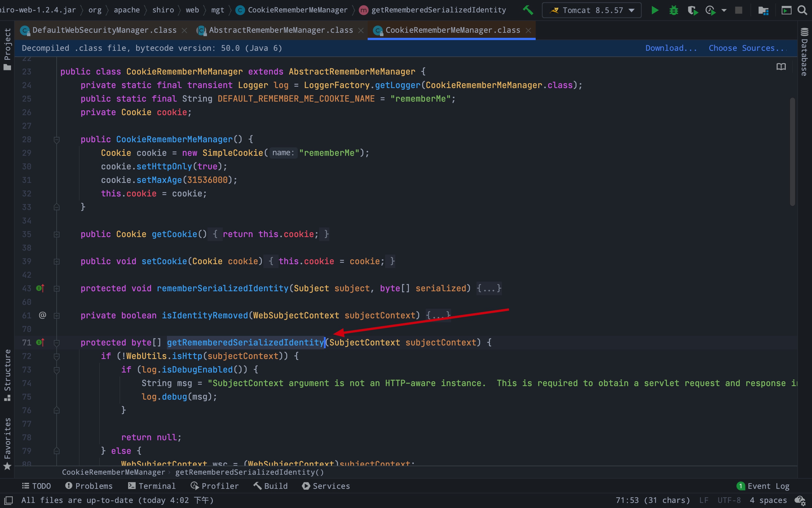Click CookieRememberMeManager in bottom editor breadcrumb

(113, 472)
